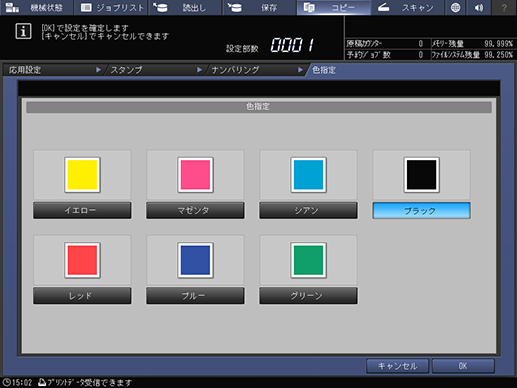Select the イエロー yellow button
The image size is (517, 388).
pos(82,210)
